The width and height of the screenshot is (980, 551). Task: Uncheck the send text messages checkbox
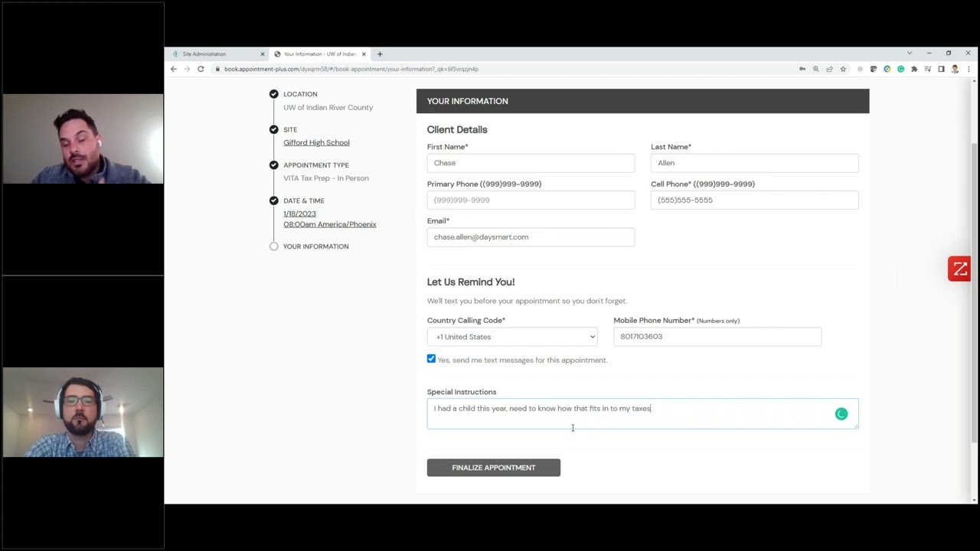pyautogui.click(x=431, y=359)
